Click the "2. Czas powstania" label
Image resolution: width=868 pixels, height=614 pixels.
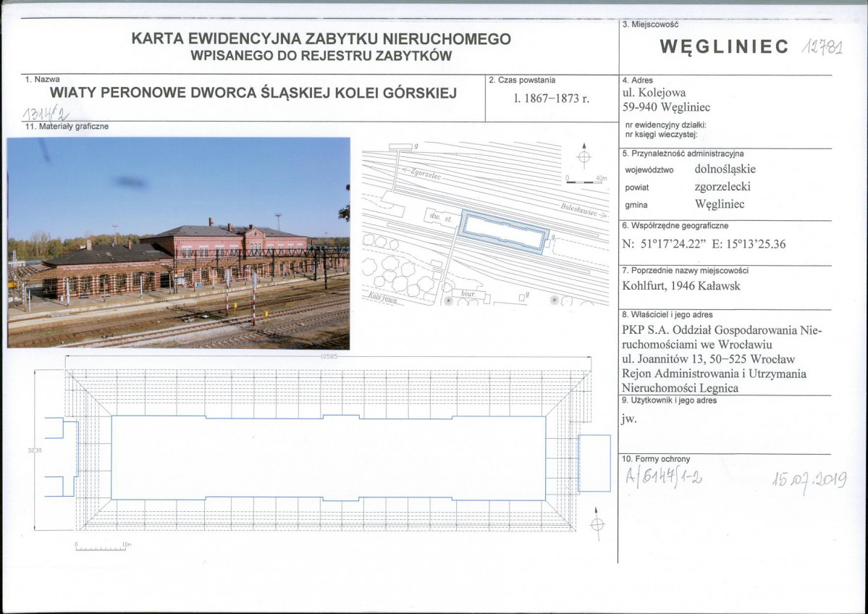click(x=522, y=80)
